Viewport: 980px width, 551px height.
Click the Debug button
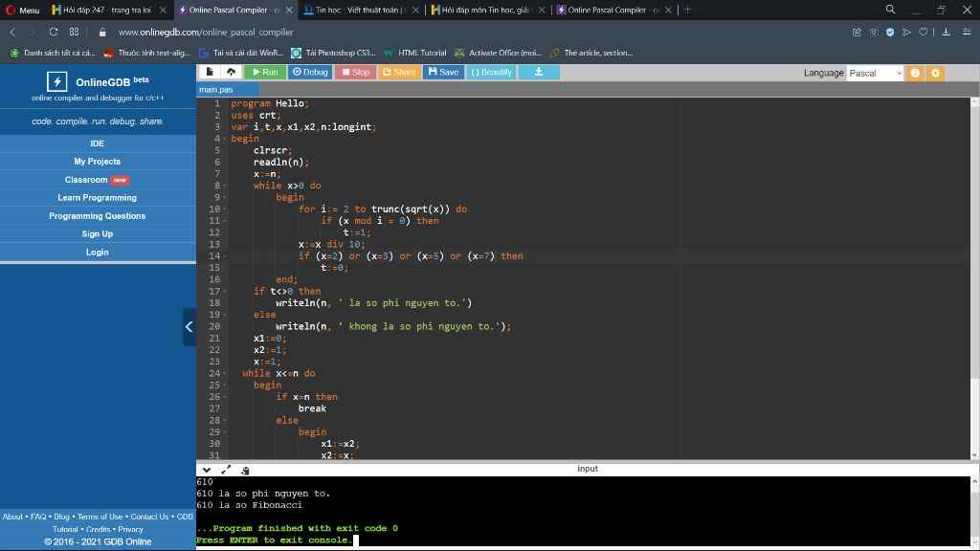tap(310, 72)
